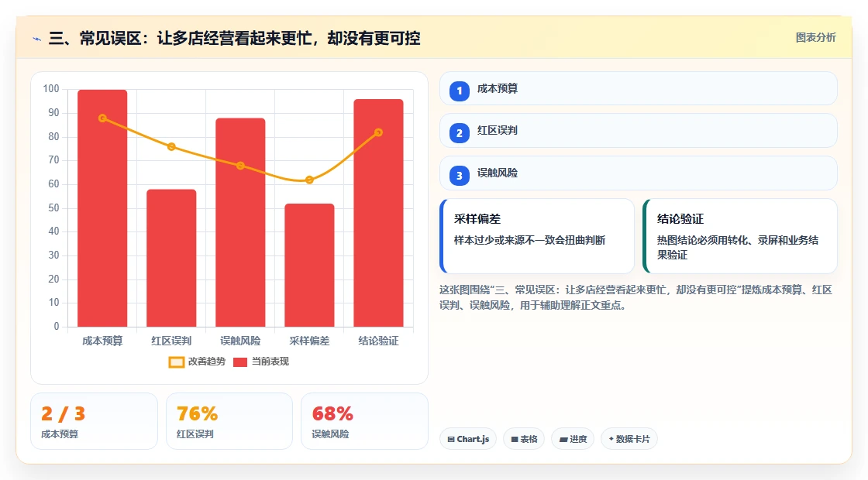Screen dimensions: 868x480
Task: Click the number 3 badge for 误触风险
Action: point(459,175)
